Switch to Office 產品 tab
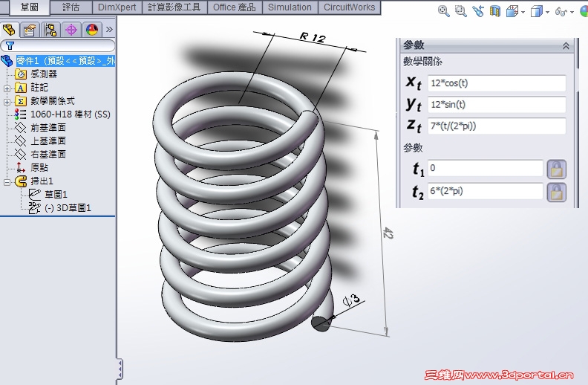 click(x=235, y=7)
